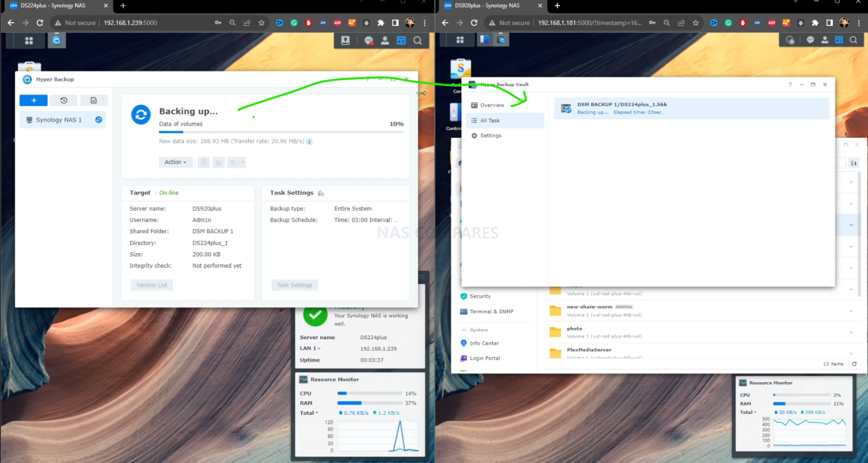The height and width of the screenshot is (463, 868).
Task: Open DSM search on the DS920plus desktop
Action: click(x=854, y=40)
